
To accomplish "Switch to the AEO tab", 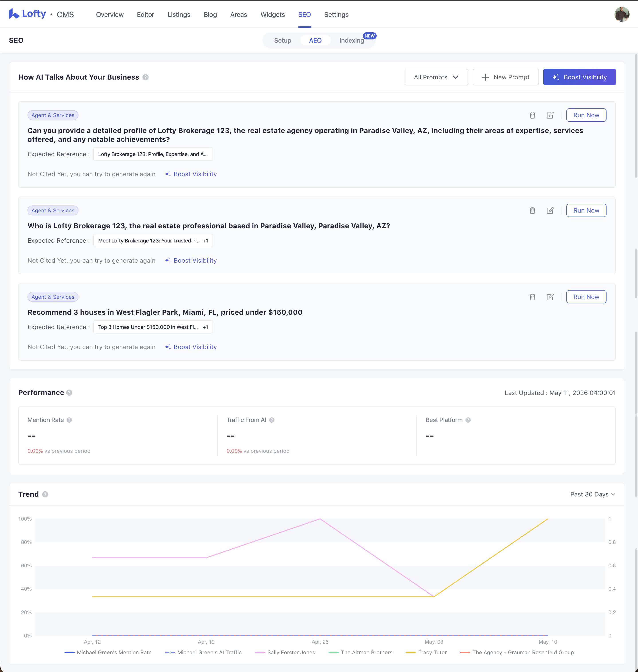I will coord(315,41).
